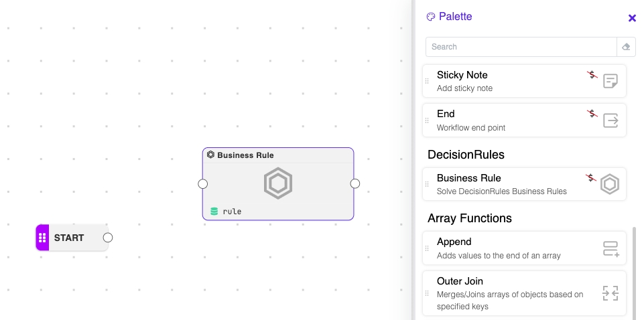Click the Append array icon
644x320 pixels.
click(x=610, y=250)
